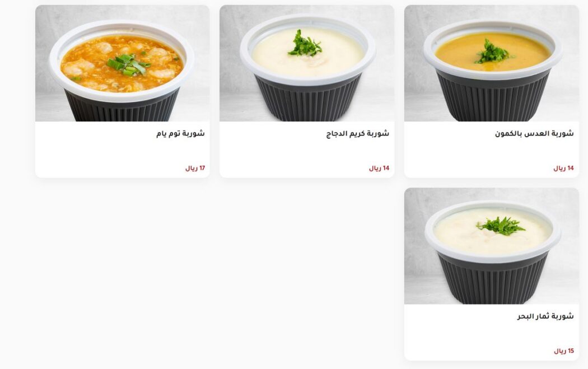Open the Tom Yum soup photo
This screenshot has height=369, width=588.
pyautogui.click(x=122, y=63)
